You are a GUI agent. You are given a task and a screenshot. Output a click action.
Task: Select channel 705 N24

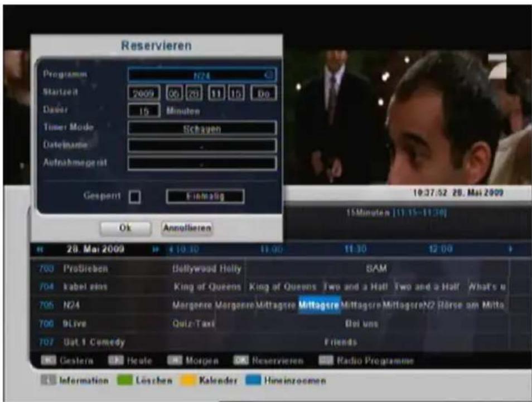(x=98, y=306)
